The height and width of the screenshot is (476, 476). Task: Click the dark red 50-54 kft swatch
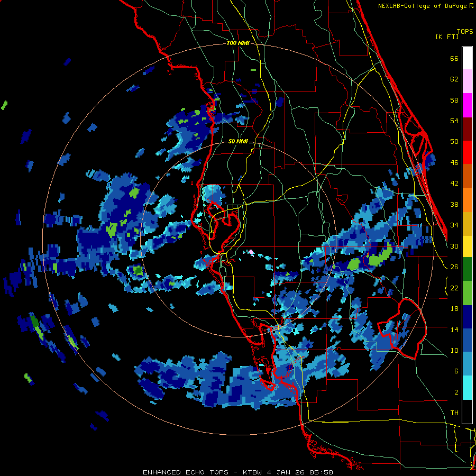tap(467, 129)
